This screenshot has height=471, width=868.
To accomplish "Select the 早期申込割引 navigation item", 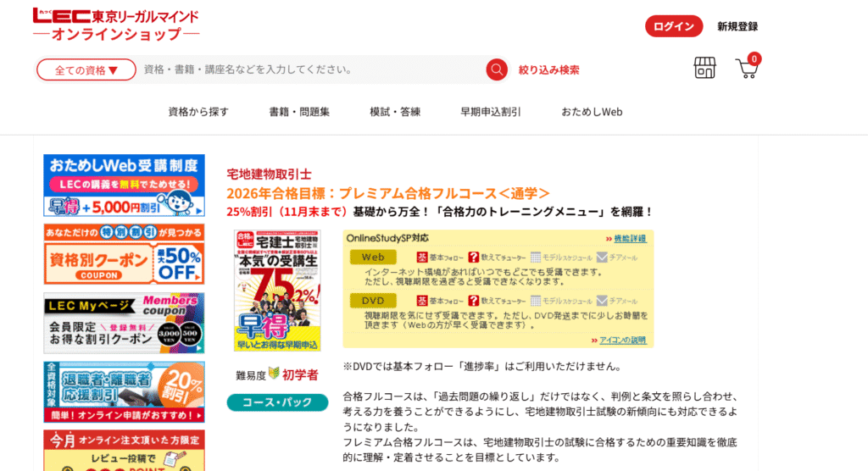I will coord(491,112).
